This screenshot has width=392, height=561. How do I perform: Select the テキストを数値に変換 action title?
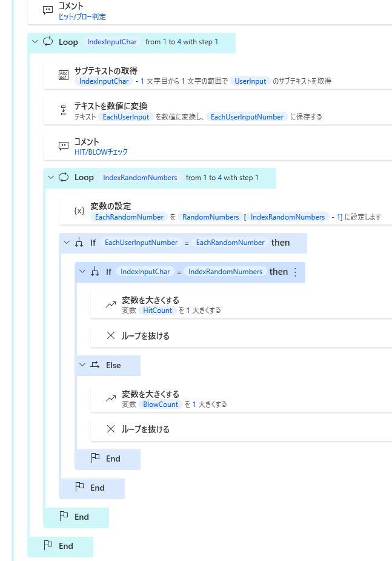[111, 106]
